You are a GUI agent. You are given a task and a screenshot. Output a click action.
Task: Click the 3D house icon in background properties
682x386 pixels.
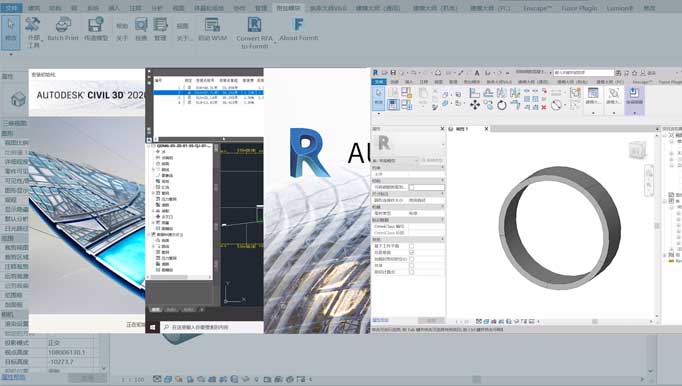tap(18, 99)
